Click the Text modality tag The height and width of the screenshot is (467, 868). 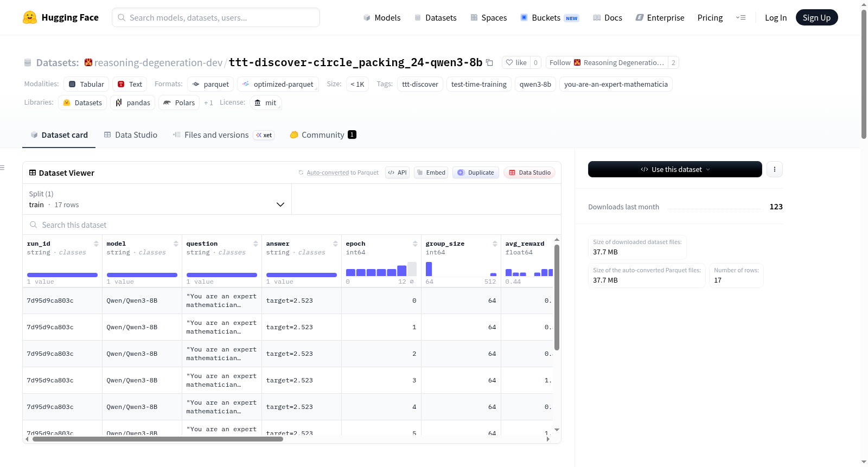click(x=130, y=84)
